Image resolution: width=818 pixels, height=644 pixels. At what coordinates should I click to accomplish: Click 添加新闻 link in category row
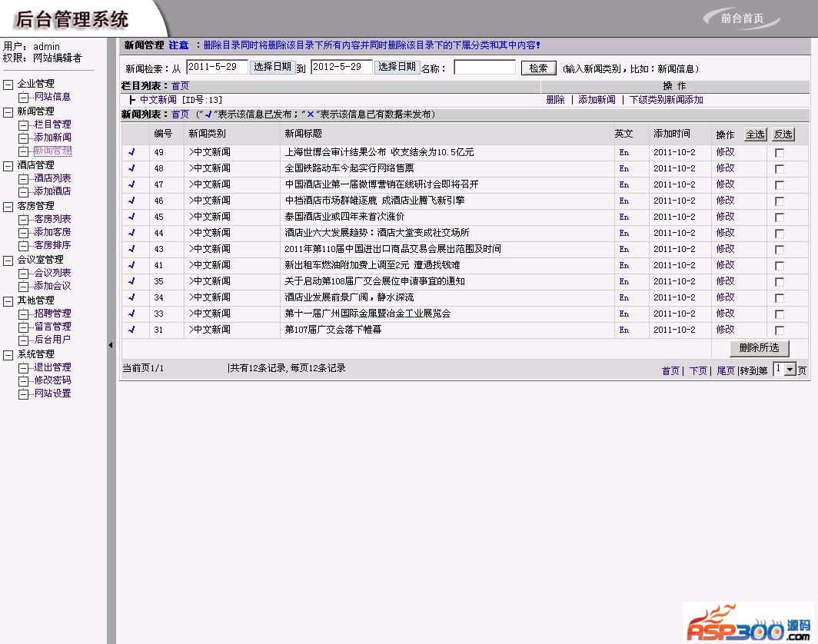(x=597, y=100)
